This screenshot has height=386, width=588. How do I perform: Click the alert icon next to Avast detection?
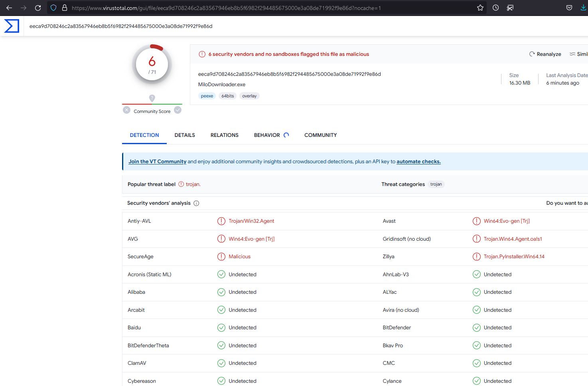click(477, 221)
